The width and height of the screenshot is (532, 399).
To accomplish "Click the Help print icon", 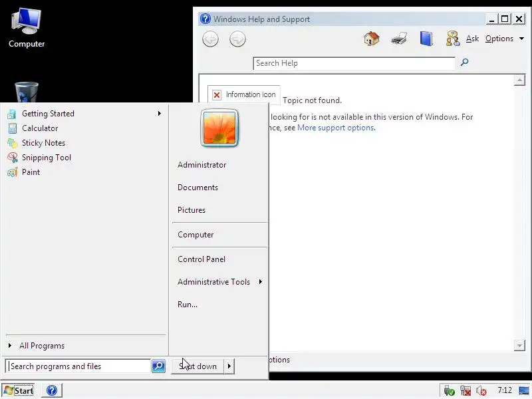I will point(398,39).
